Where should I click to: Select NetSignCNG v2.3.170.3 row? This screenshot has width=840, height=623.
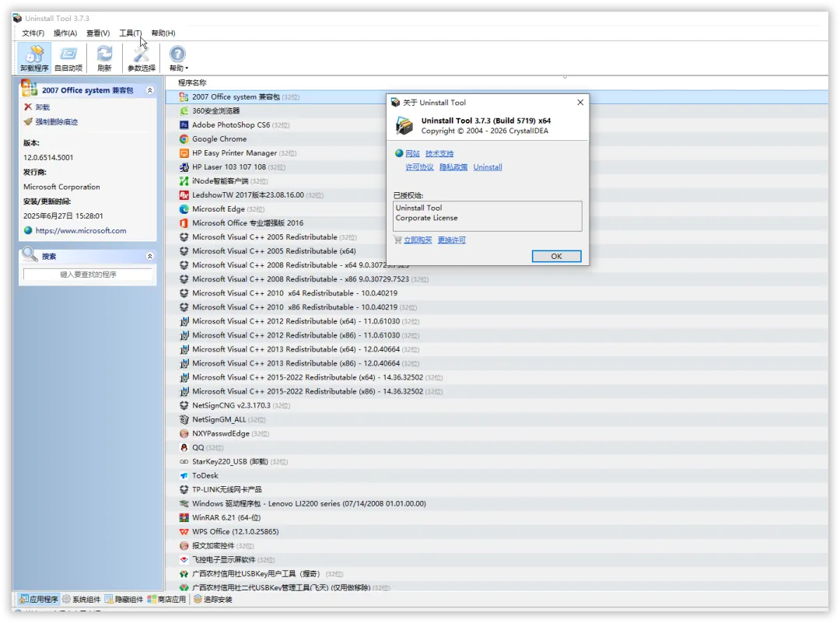496,405
